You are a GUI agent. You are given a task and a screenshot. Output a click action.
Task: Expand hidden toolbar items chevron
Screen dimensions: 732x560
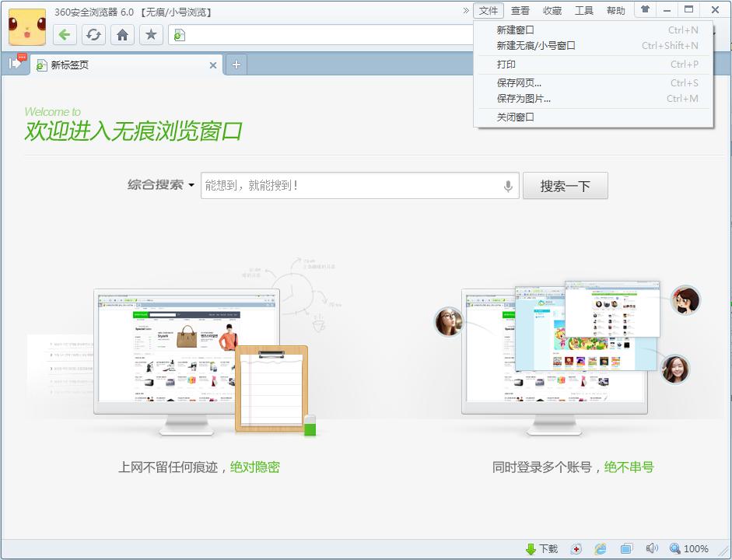tap(465, 10)
